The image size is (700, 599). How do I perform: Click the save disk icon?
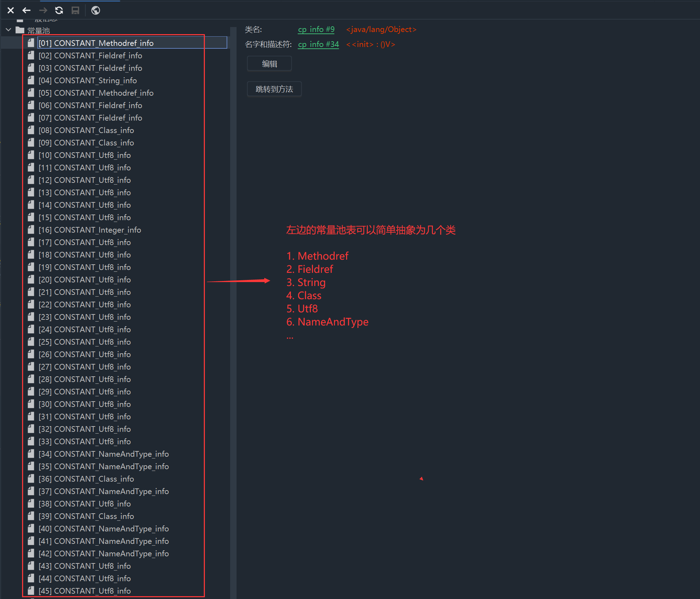(x=75, y=10)
